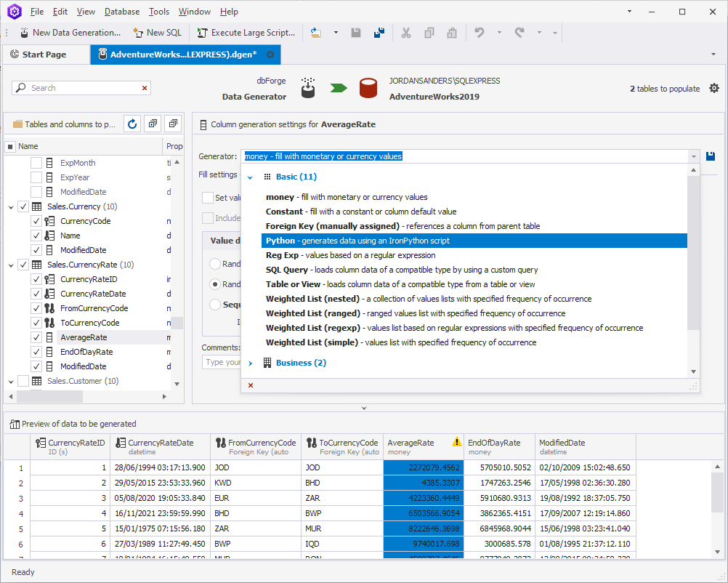This screenshot has height=583, width=728.
Task: Close the AdventureWorks dgen tab
Action: (x=270, y=55)
